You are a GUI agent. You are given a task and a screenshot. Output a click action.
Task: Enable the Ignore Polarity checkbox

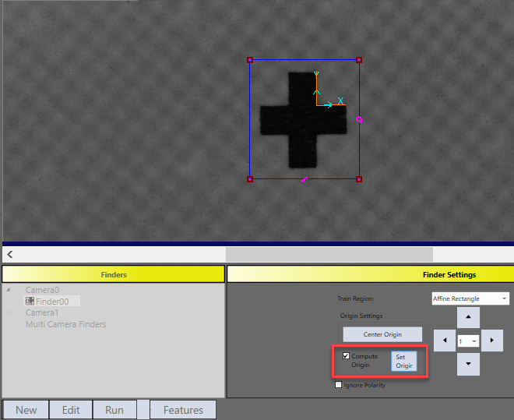click(338, 385)
